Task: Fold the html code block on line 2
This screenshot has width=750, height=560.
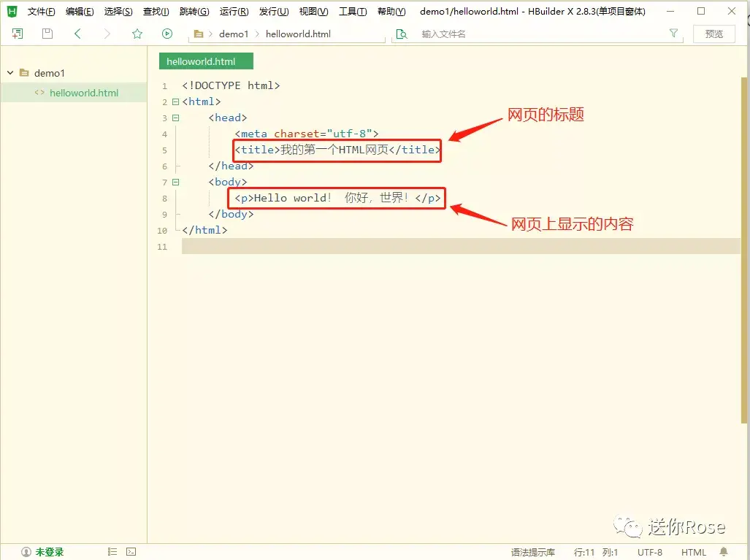Action: pyautogui.click(x=175, y=102)
